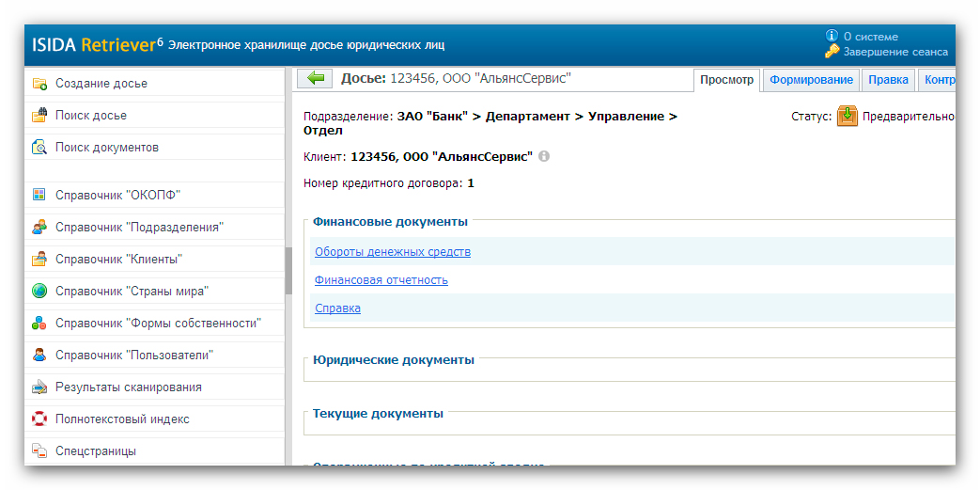980x490 pixels.
Task: Open Справочник "Формы собственности" menu entry
Action: point(154,323)
